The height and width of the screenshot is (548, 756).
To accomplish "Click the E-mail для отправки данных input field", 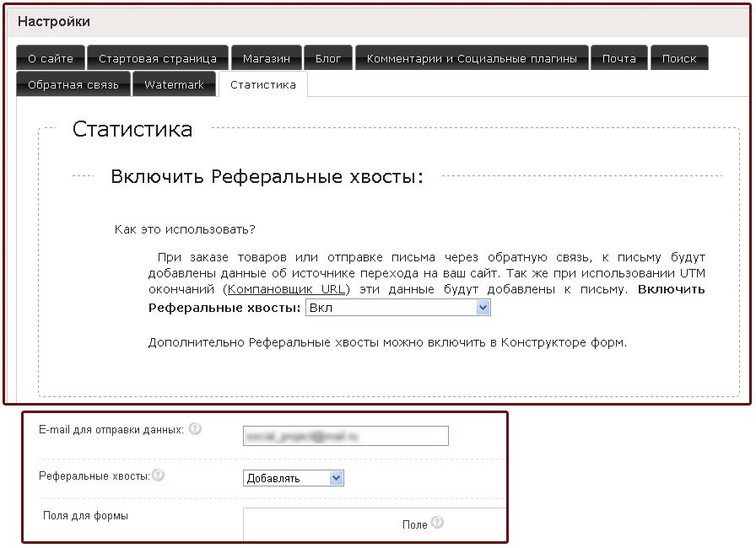I will 345,435.
